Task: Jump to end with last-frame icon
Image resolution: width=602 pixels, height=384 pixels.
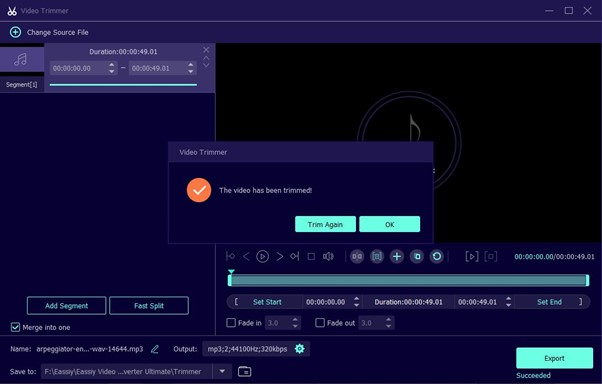Action: point(294,256)
